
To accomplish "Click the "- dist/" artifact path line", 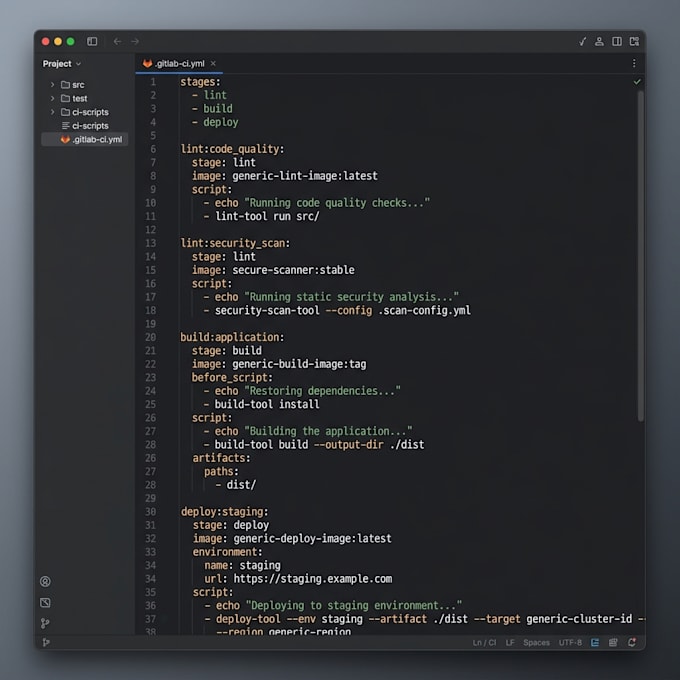I will (x=236, y=484).
